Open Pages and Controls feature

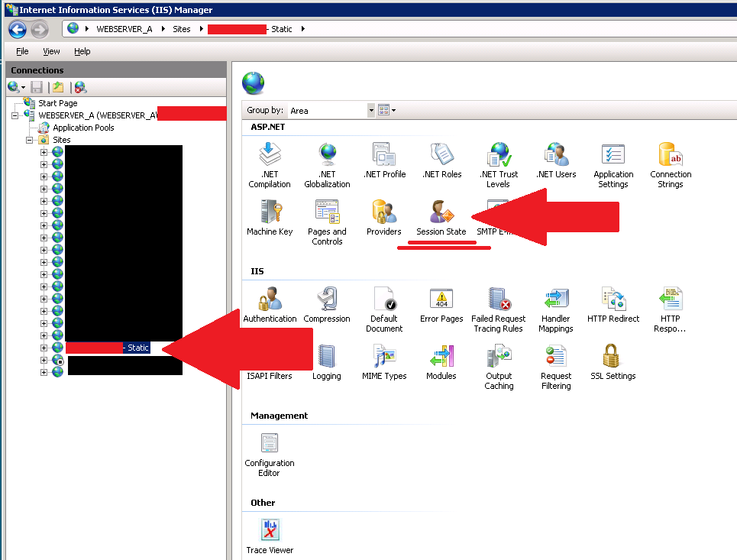(x=327, y=222)
